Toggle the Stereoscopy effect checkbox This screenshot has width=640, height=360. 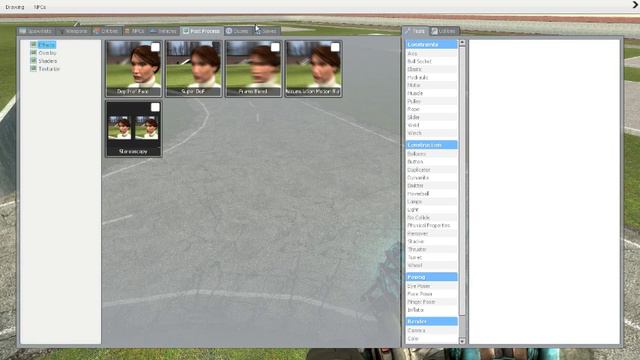pyautogui.click(x=155, y=107)
